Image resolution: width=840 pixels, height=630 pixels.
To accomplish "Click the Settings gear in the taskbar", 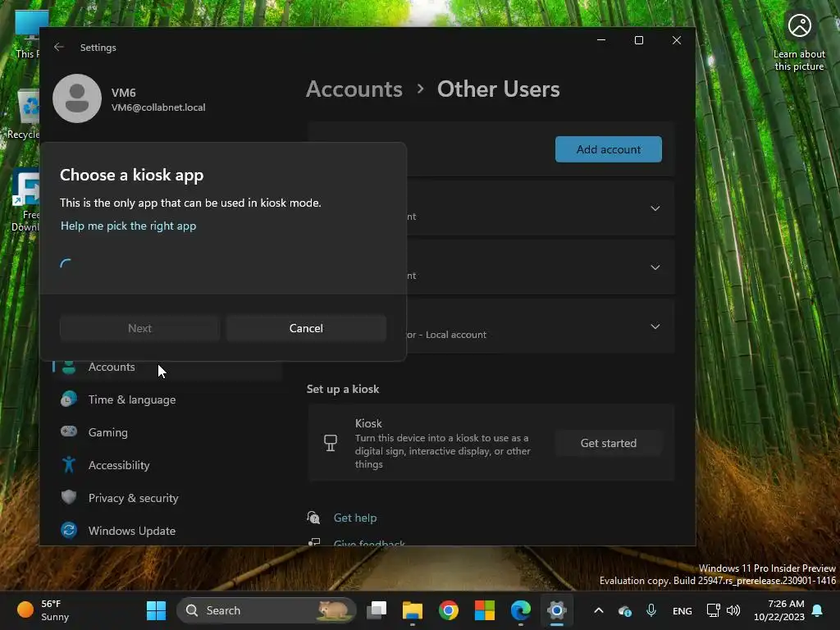I will (x=557, y=610).
